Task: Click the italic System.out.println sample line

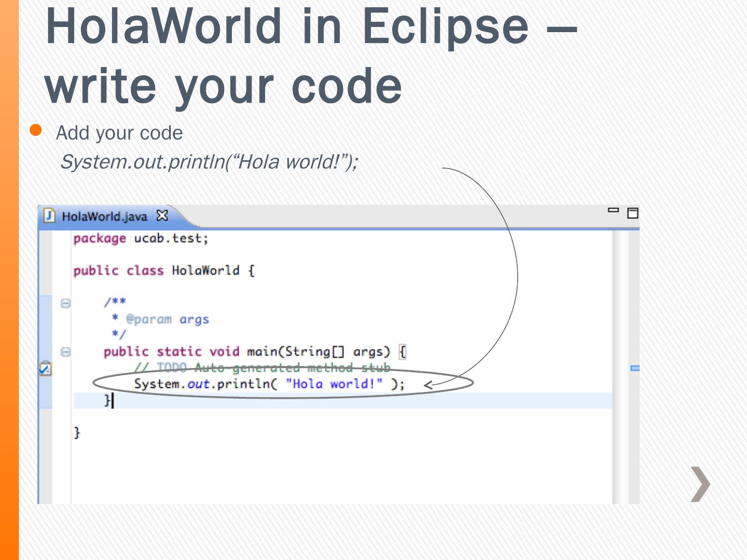Action: (x=210, y=162)
